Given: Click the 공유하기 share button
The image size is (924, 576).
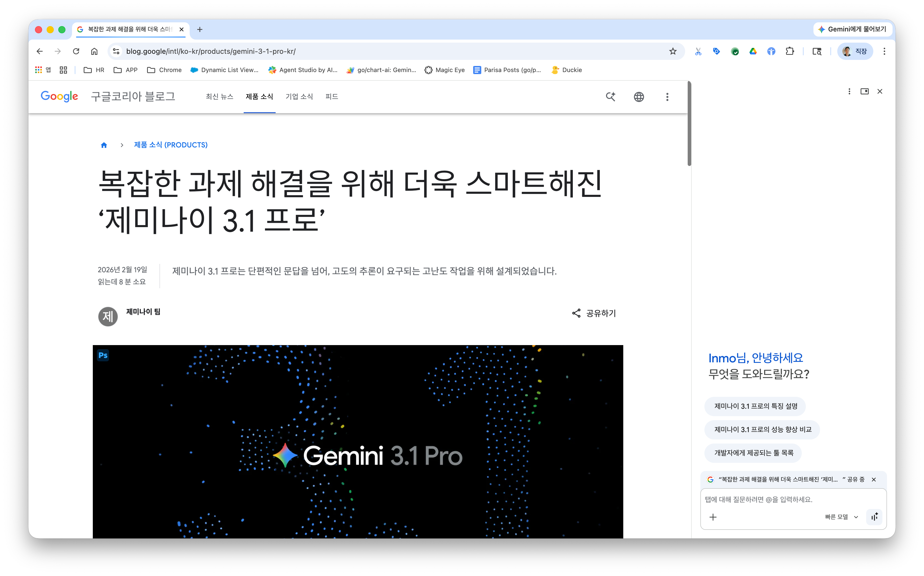Looking at the screenshot, I should (594, 313).
